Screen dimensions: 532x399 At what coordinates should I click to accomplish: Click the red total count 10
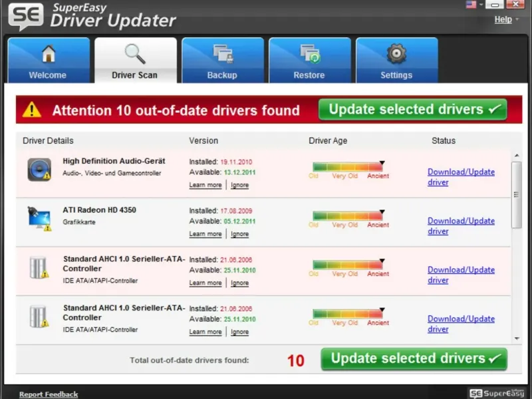click(295, 360)
